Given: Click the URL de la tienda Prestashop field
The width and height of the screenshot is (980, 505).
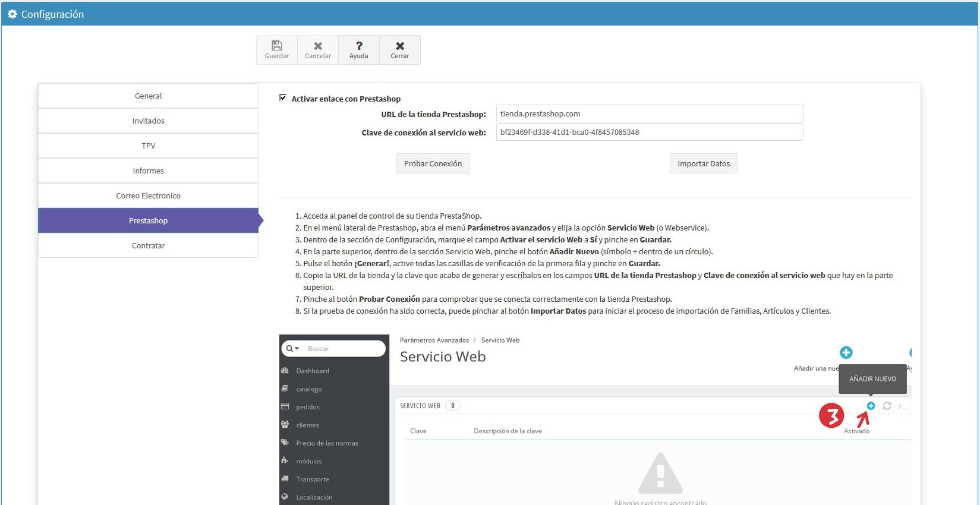Looking at the screenshot, I should (x=650, y=113).
